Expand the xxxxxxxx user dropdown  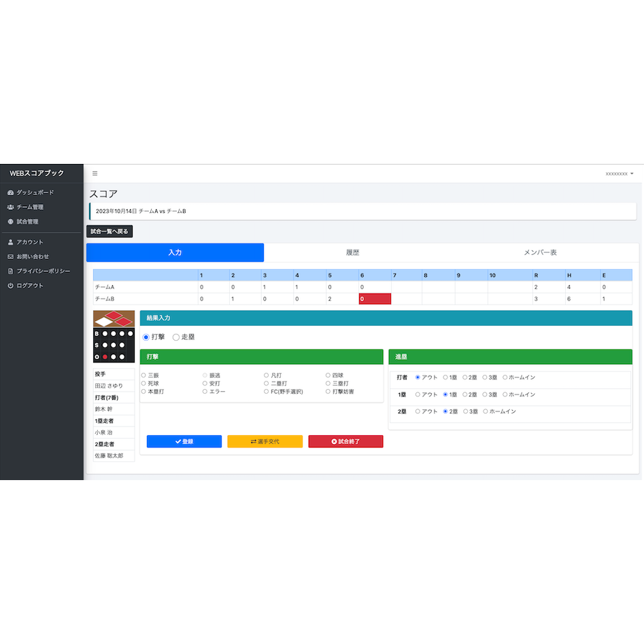[619, 173]
